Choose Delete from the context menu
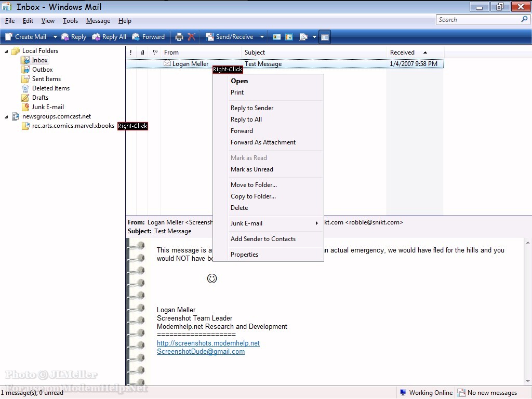 coord(268,208)
